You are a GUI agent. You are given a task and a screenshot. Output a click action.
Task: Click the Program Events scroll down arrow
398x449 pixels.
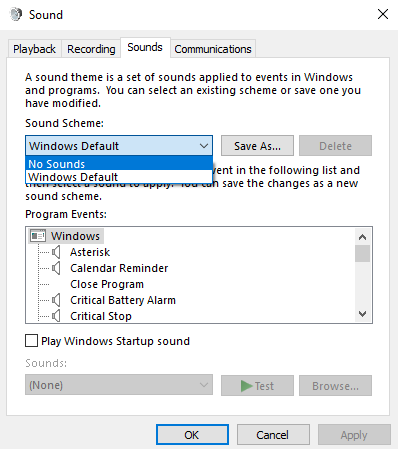pos(362,314)
